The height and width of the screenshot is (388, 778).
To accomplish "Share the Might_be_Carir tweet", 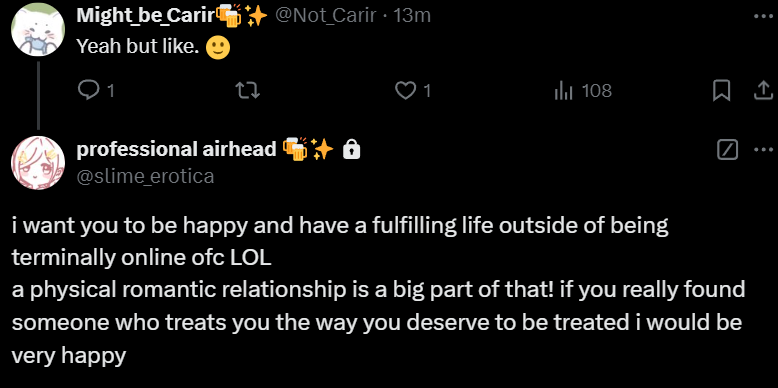I will pos(764,91).
